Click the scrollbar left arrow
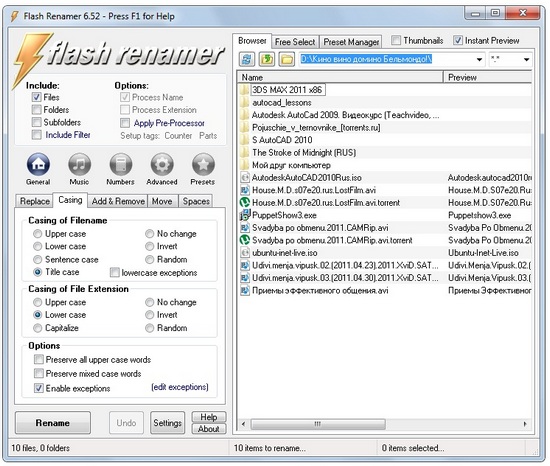 [x=243, y=424]
